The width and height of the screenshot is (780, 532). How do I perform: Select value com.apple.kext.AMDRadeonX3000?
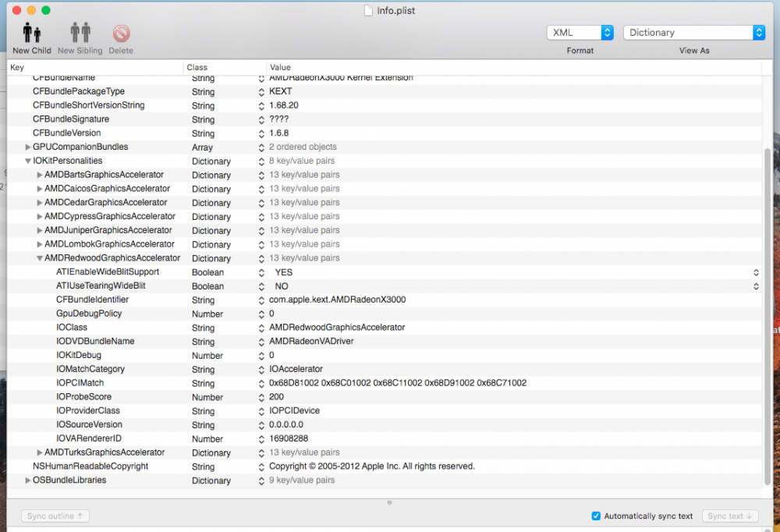[x=337, y=300]
